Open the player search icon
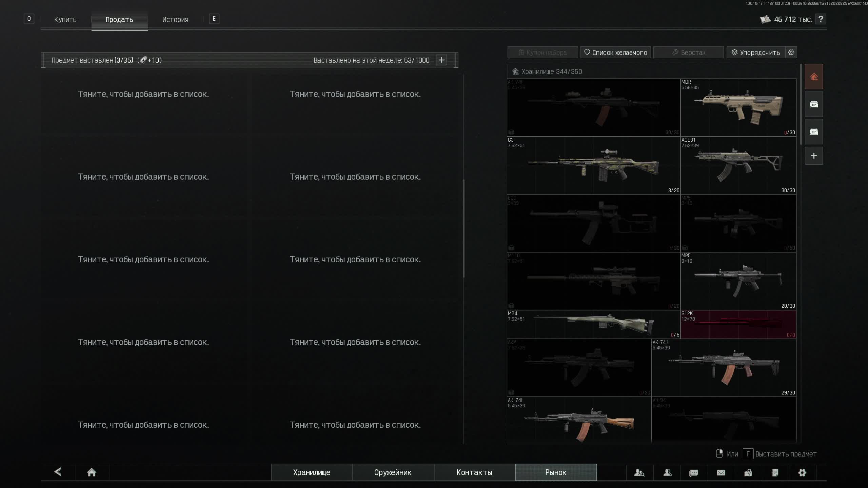This screenshot has width=868, height=488. point(639,472)
